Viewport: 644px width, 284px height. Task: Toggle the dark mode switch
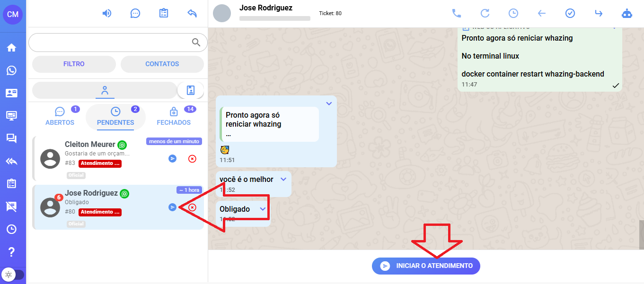[x=13, y=275]
